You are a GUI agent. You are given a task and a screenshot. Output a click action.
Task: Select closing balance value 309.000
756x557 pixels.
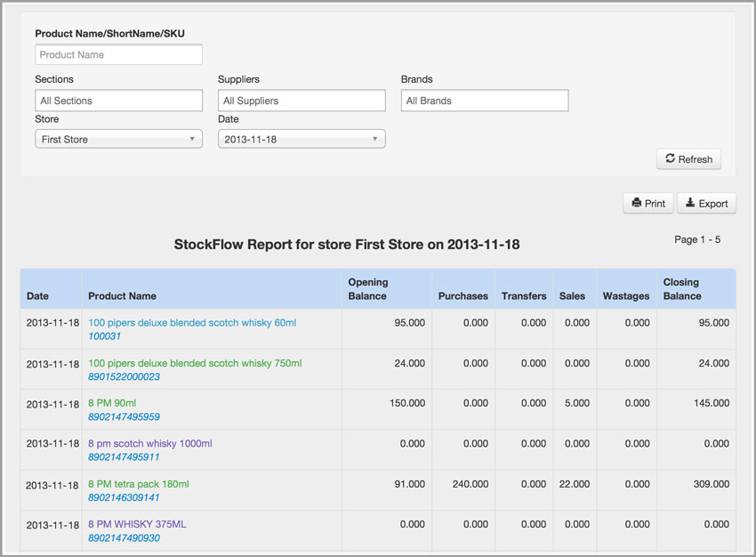click(x=712, y=484)
